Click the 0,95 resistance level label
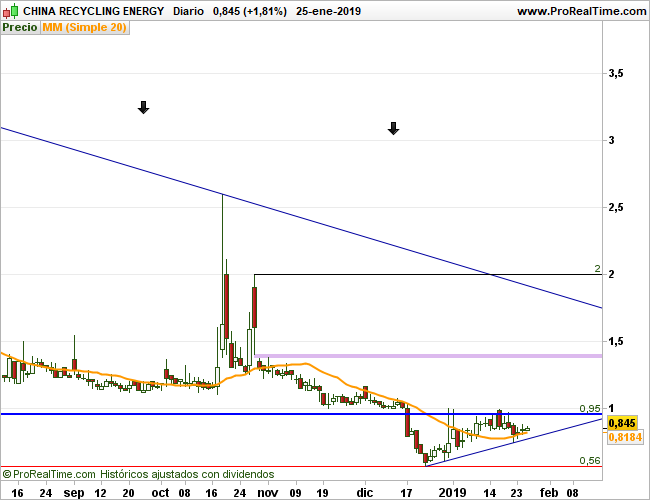 589,408
